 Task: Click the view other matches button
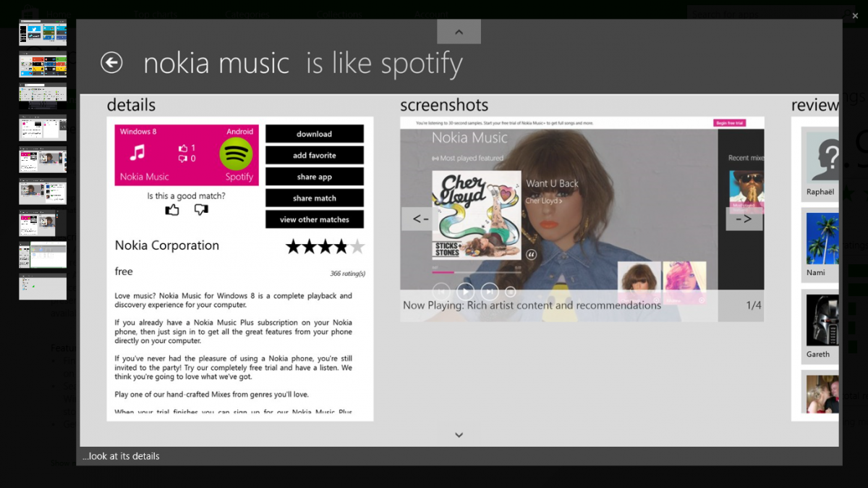coord(315,219)
